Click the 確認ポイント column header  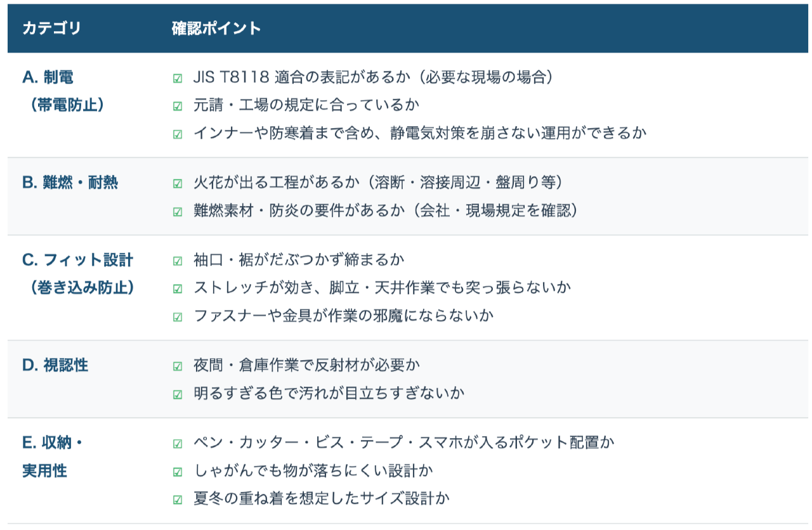click(216, 29)
